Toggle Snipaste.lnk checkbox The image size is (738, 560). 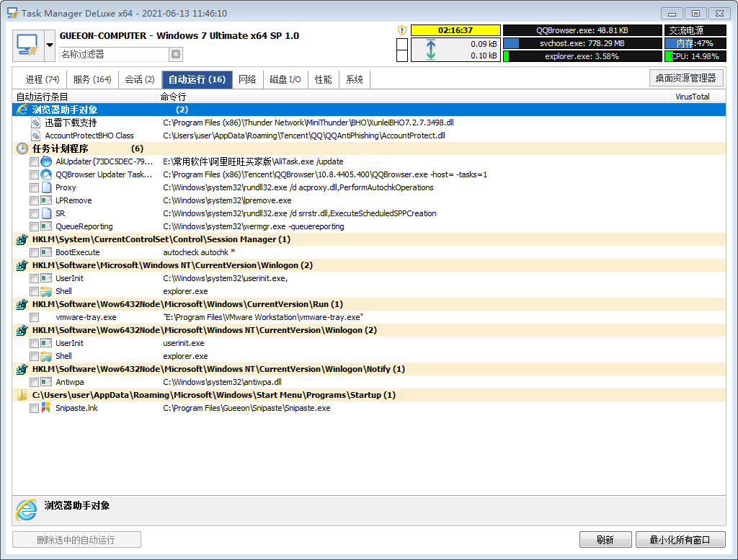click(x=34, y=409)
